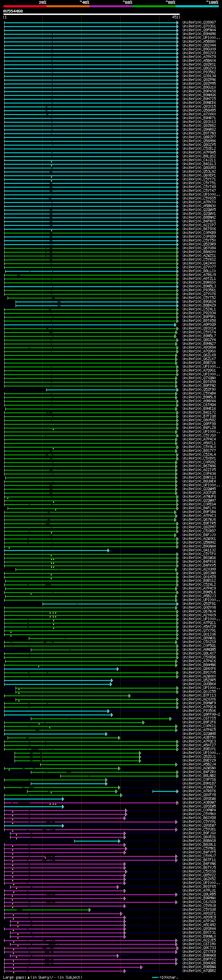Open hit UniRef100_B6TF11

coord(199,860)
